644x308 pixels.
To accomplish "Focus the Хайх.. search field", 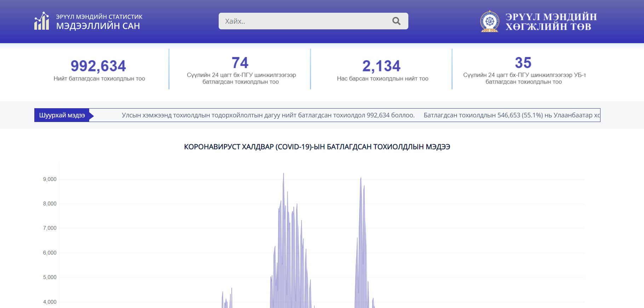I will click(304, 21).
